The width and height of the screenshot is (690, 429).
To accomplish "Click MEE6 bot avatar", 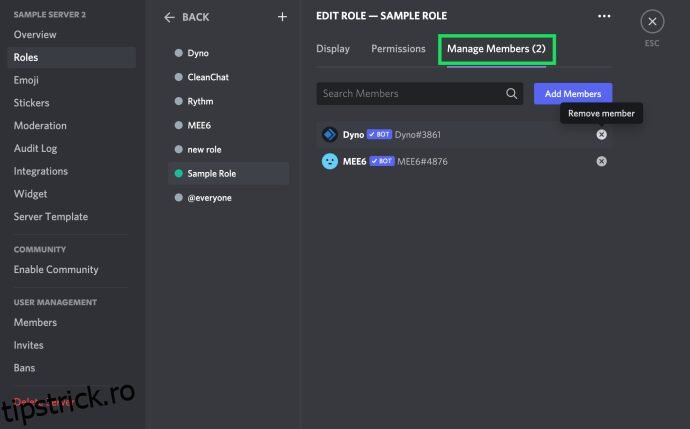I will (x=329, y=161).
